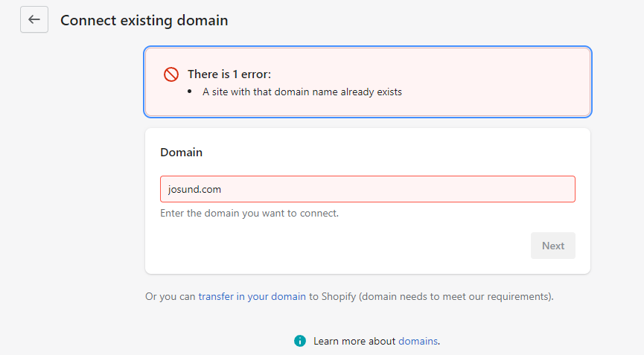
Task: Click the red error prohibition icon
Action: pyautogui.click(x=171, y=74)
